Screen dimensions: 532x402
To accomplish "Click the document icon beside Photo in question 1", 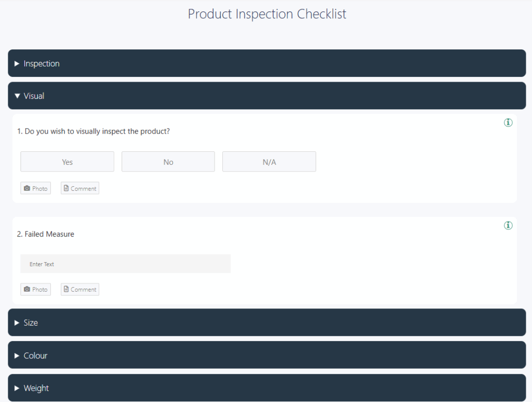I will click(66, 188).
